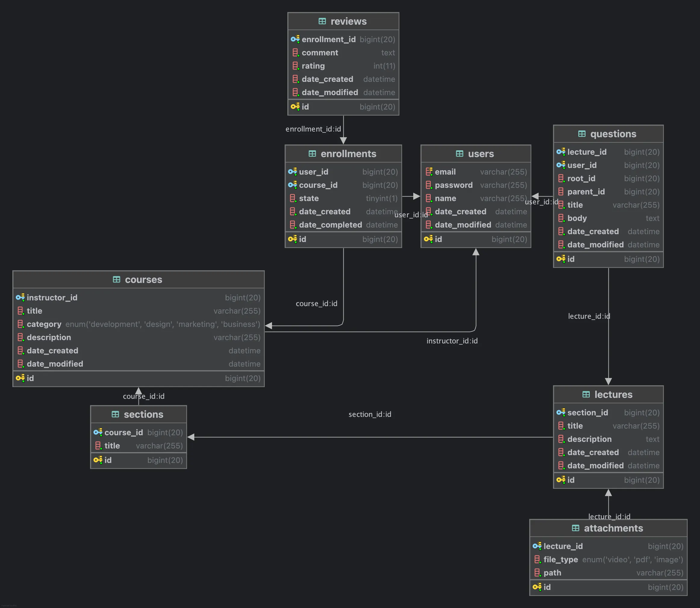Click the primary key icon of users id
Screen dimensions: 700x608
[428, 239]
